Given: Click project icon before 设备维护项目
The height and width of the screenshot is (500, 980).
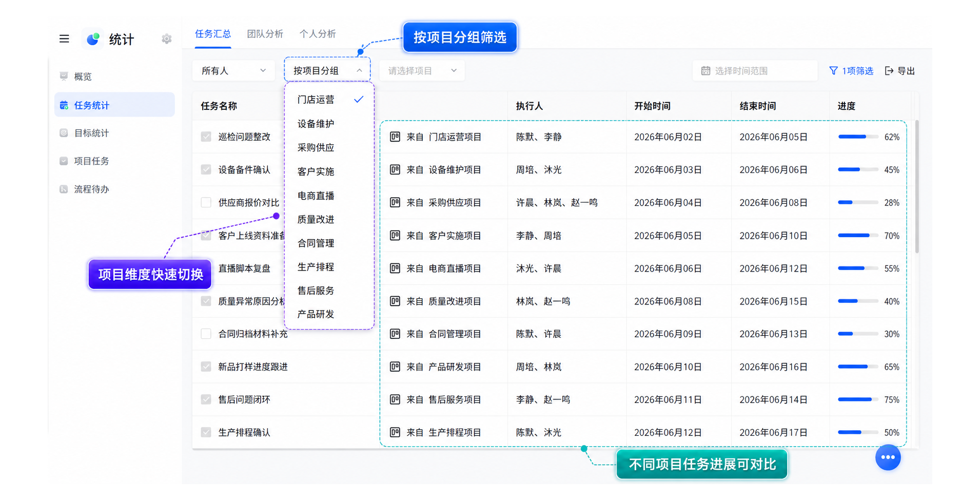Looking at the screenshot, I should (395, 170).
